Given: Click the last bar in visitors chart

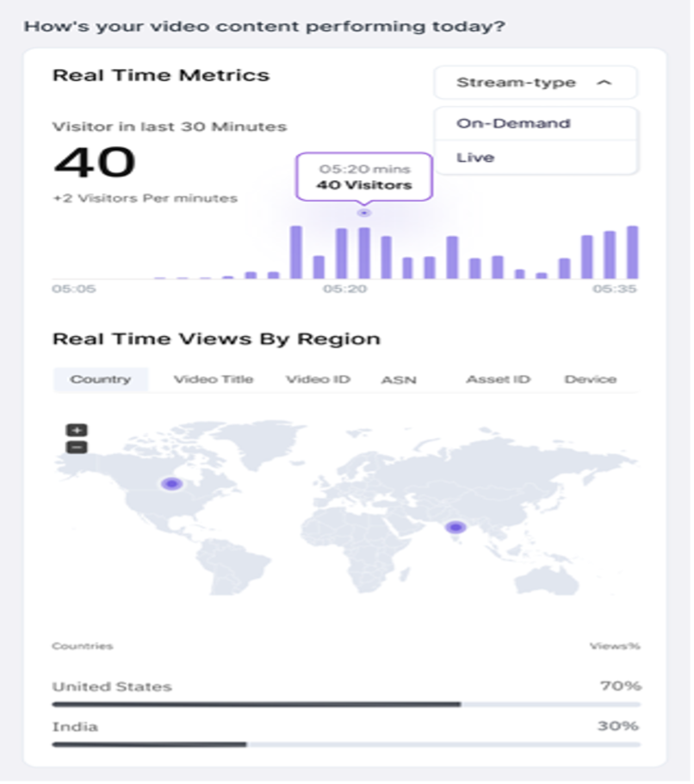Looking at the screenshot, I should [x=633, y=252].
